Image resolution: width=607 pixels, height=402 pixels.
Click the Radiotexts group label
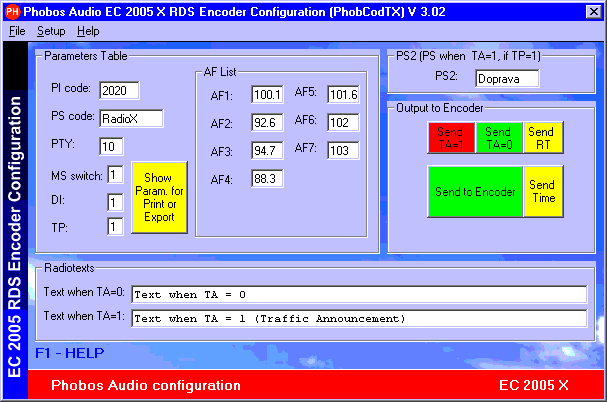coord(69,268)
